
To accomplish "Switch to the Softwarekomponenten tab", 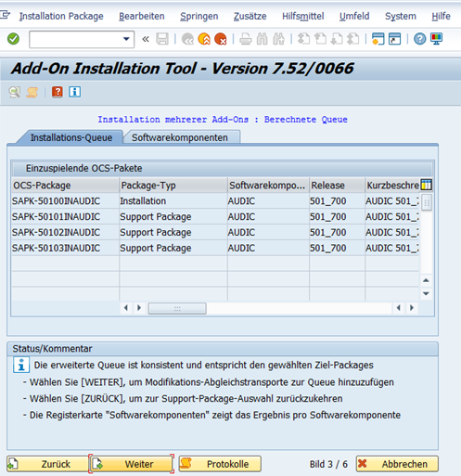I will coord(180,137).
